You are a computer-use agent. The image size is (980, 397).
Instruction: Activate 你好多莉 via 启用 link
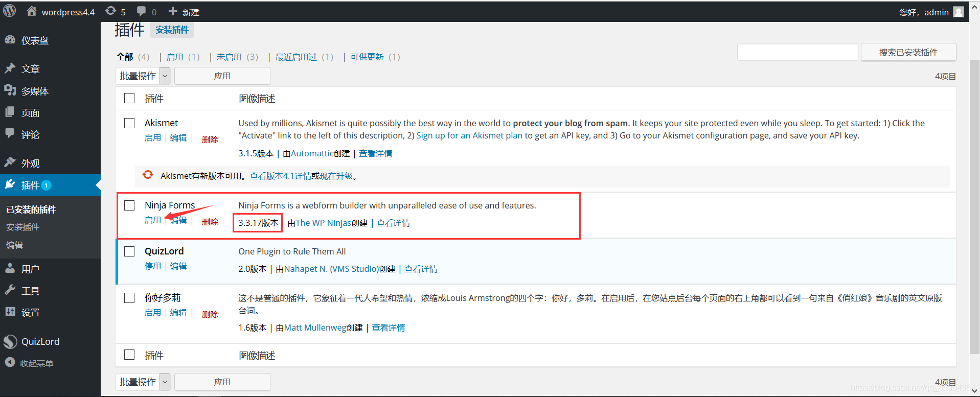tap(153, 313)
